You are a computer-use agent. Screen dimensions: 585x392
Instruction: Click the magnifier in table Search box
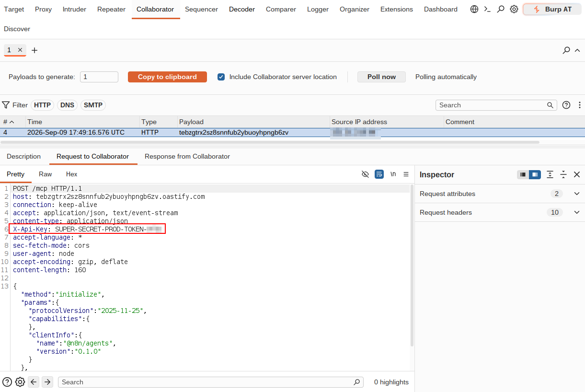(x=551, y=105)
